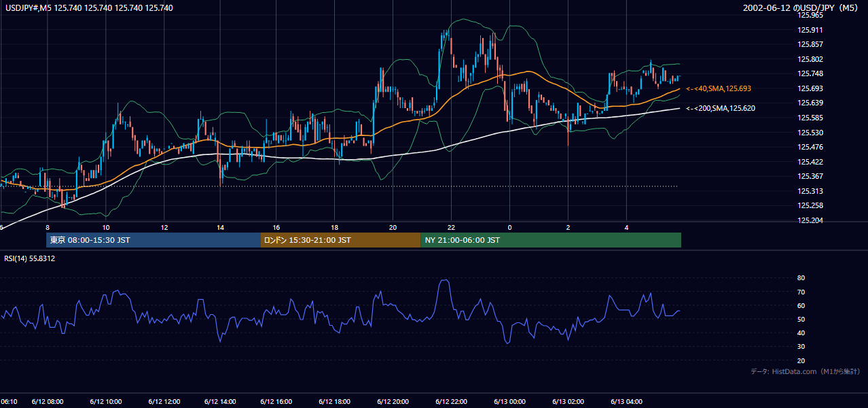Click RSI level 70 on the scale
Screen dimensions: 868x408
(x=801, y=292)
